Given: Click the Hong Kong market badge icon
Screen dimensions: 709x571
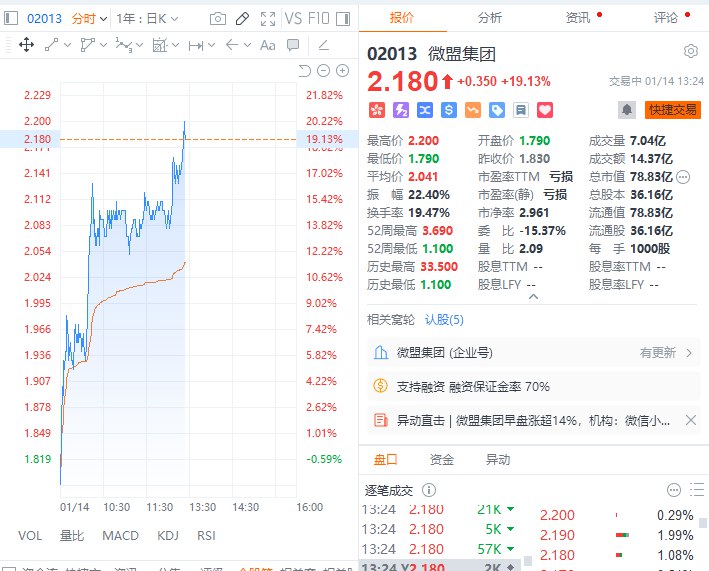Looking at the screenshot, I should pyautogui.click(x=377, y=110).
